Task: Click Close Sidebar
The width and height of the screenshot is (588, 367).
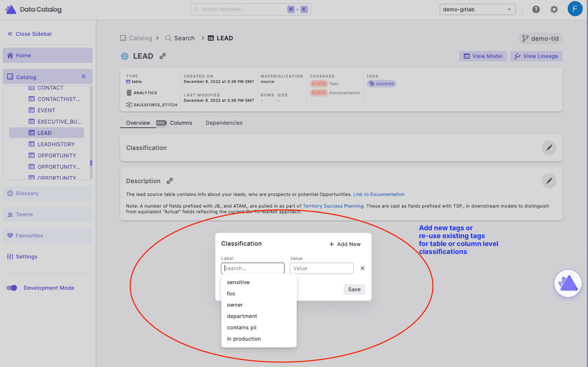Action: (30, 34)
